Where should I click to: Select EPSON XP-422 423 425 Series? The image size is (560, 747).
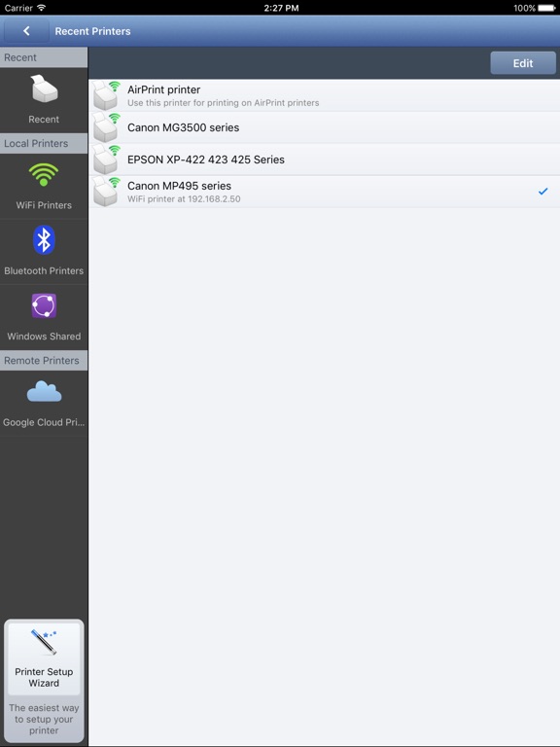click(324, 160)
